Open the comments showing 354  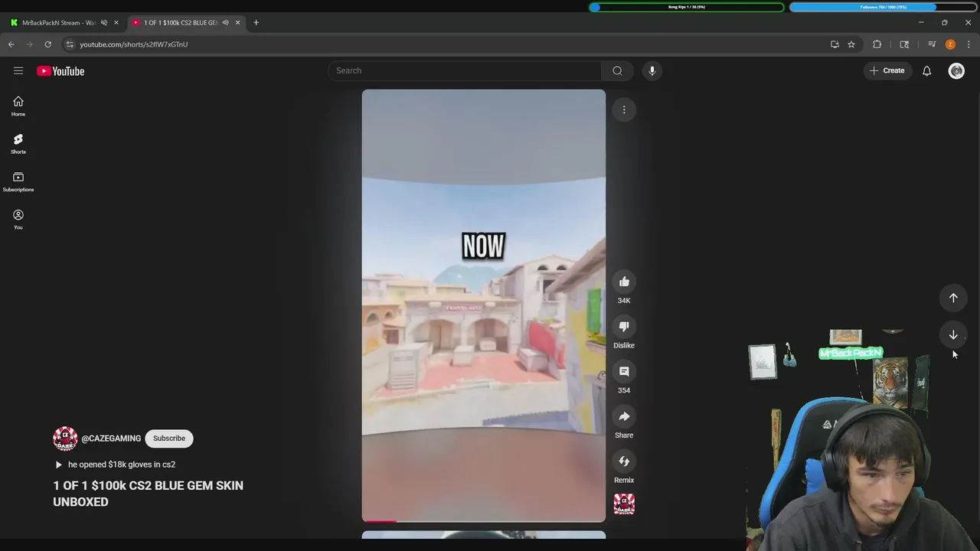(624, 371)
